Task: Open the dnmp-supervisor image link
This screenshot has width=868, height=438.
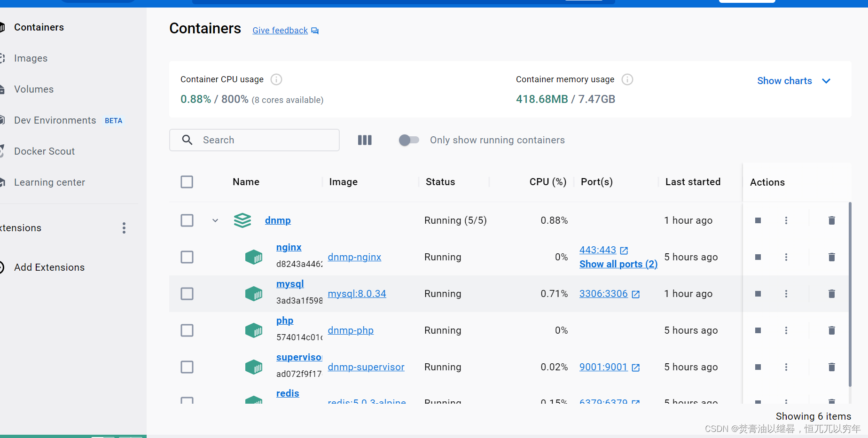Action: (366, 367)
